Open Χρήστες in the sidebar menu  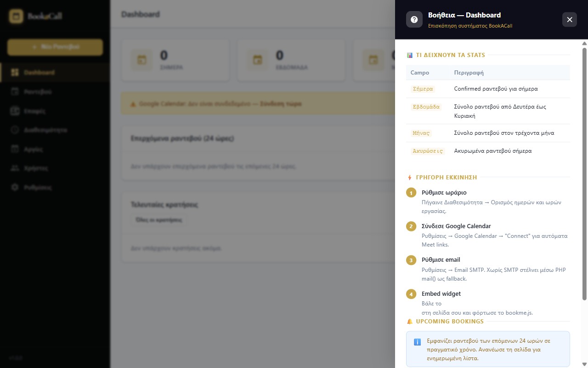click(55, 168)
